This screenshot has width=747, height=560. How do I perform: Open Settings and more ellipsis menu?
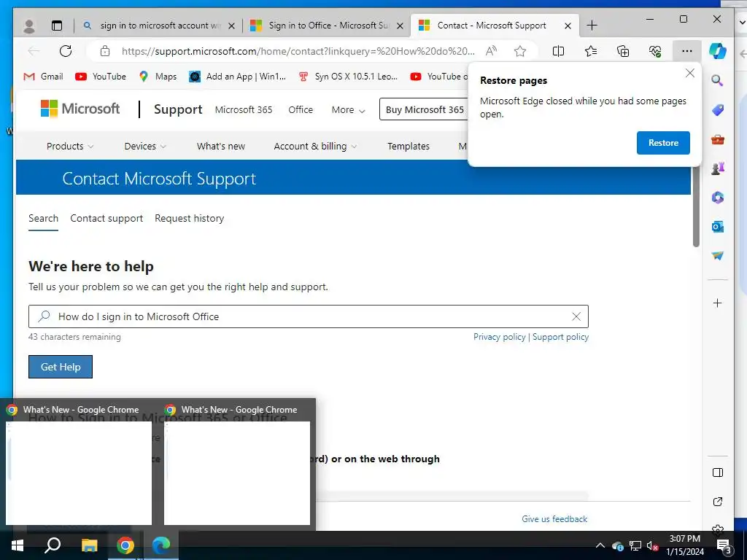[686, 51]
